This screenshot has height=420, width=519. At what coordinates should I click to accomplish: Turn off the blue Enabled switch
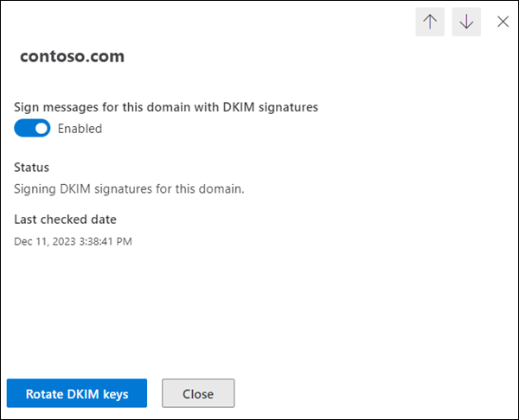(33, 129)
